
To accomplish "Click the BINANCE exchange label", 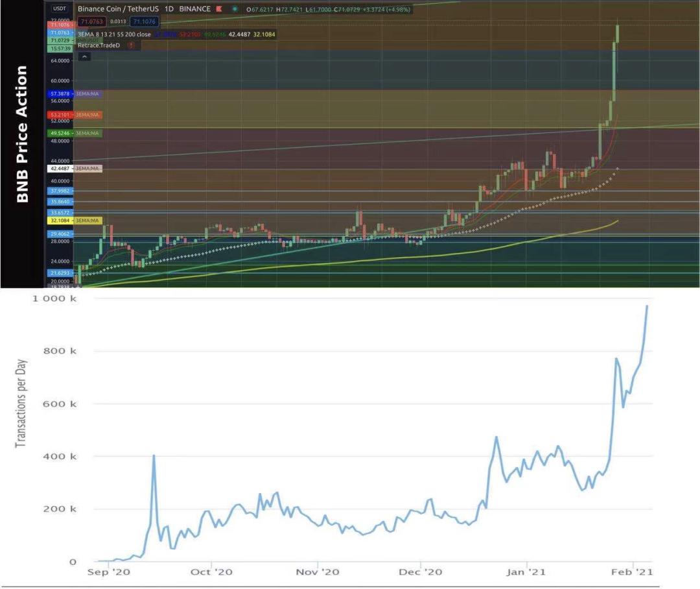I will 194,9.
